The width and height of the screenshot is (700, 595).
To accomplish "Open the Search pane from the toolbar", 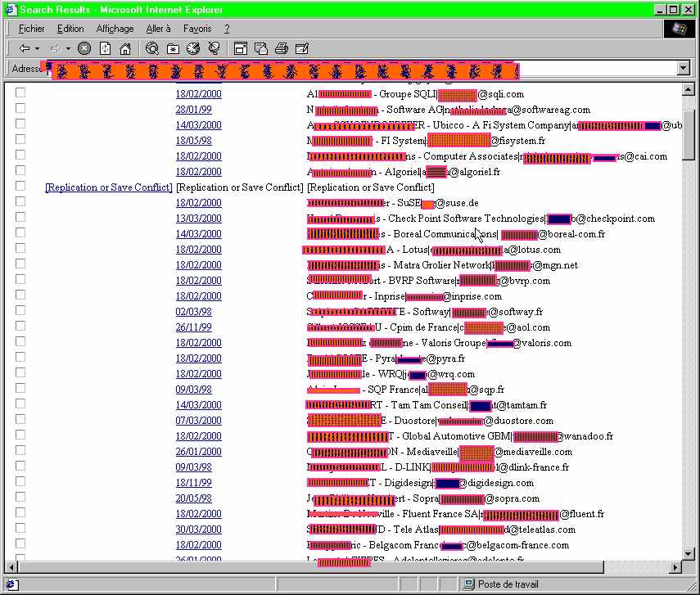I will click(x=151, y=48).
